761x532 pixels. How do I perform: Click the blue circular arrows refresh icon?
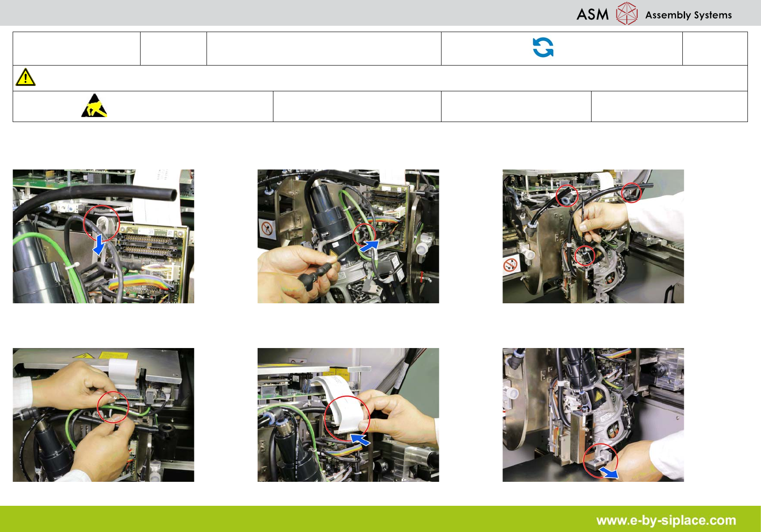[x=543, y=47]
